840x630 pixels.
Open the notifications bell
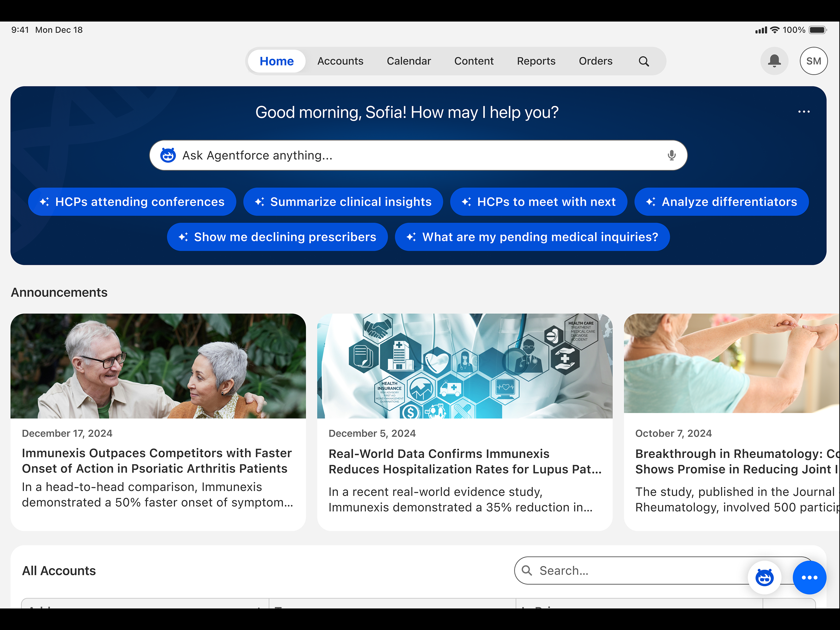pyautogui.click(x=774, y=61)
